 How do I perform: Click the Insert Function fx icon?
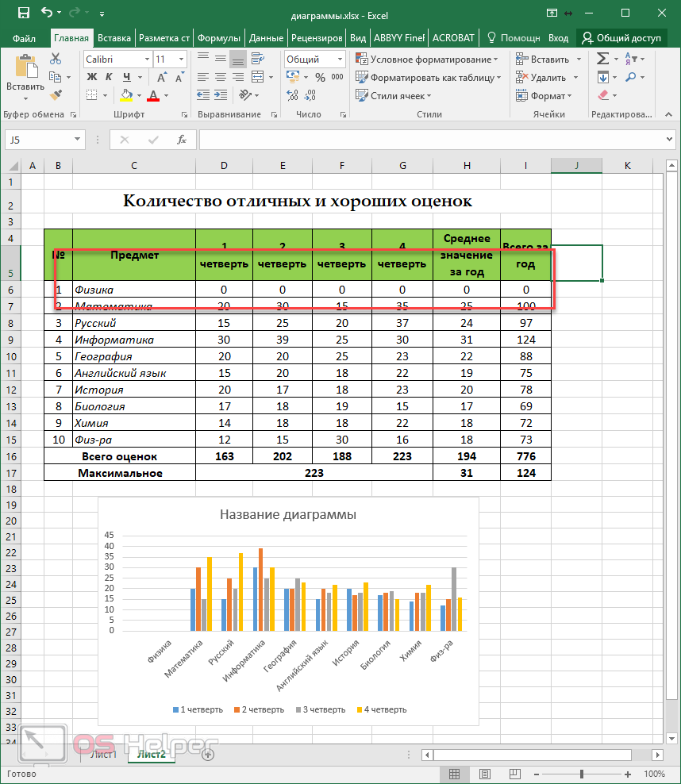coord(182,140)
